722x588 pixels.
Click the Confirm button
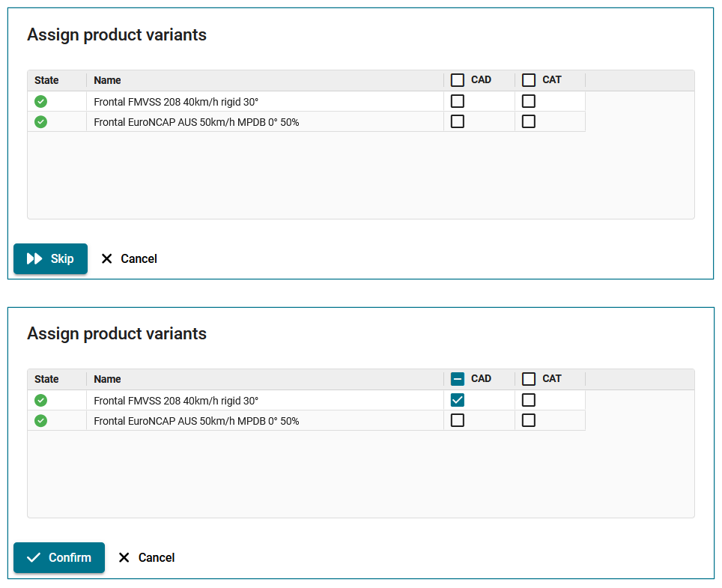point(59,557)
